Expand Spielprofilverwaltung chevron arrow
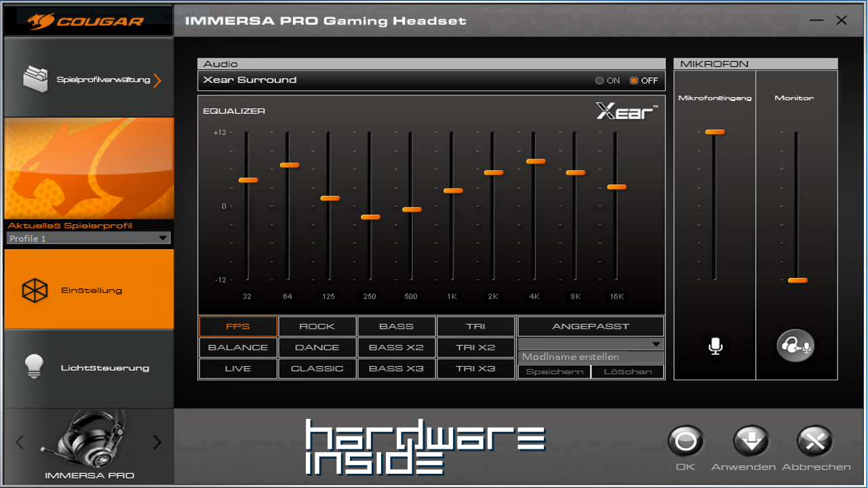The image size is (868, 488). pyautogui.click(x=157, y=81)
